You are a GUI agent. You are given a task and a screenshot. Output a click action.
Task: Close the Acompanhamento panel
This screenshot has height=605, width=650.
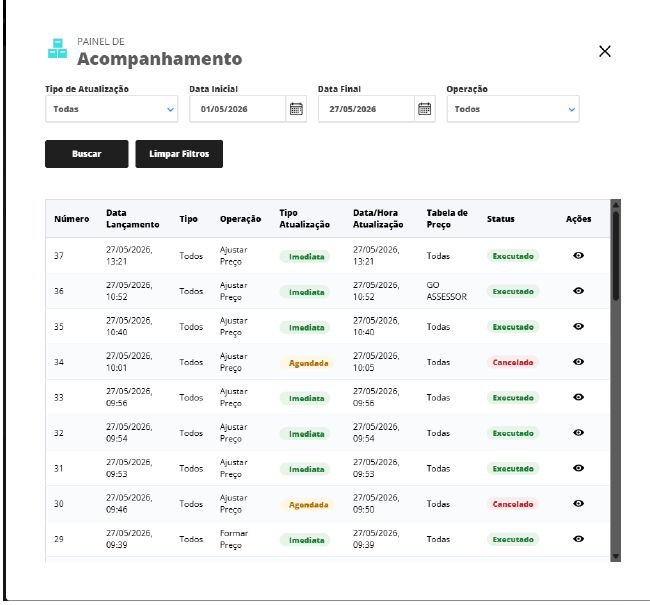click(x=605, y=51)
